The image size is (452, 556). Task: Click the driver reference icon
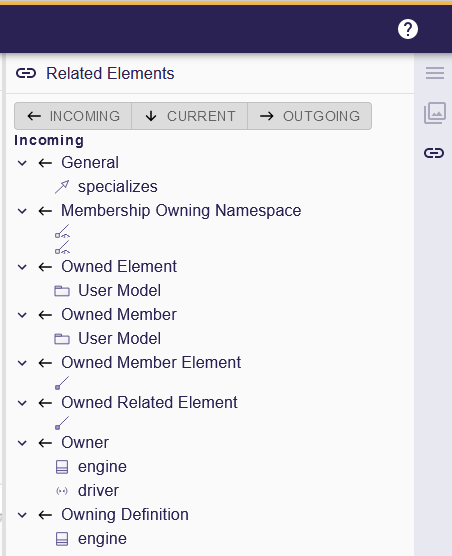click(62, 491)
